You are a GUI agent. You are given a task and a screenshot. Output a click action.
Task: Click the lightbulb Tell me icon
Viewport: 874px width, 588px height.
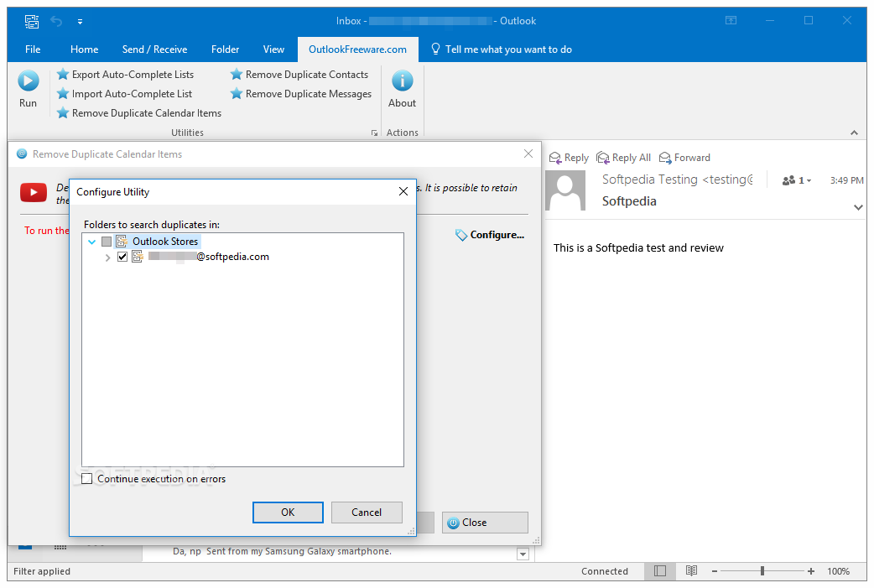(x=436, y=49)
